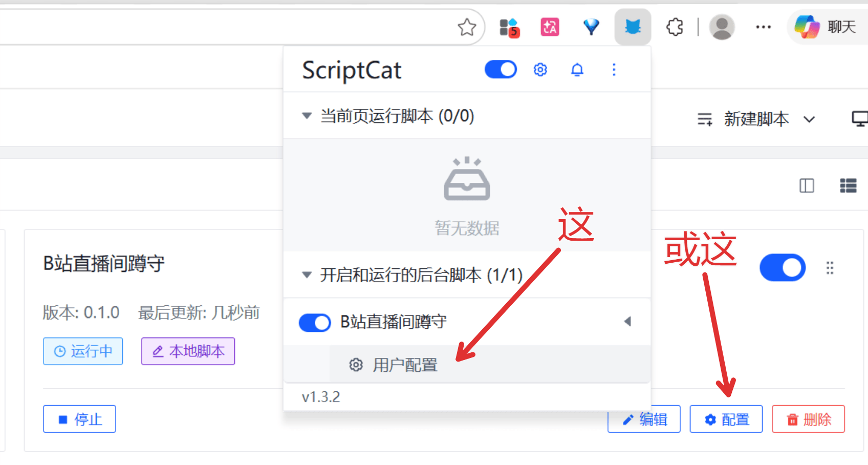Click the monitor icon beside 新建脚本
Viewport: 868px width, 465px height.
[x=860, y=119]
